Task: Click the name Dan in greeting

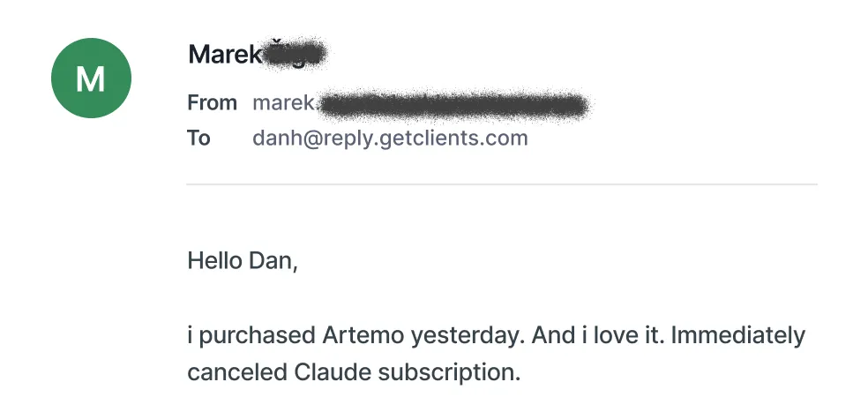Action: pos(272,260)
